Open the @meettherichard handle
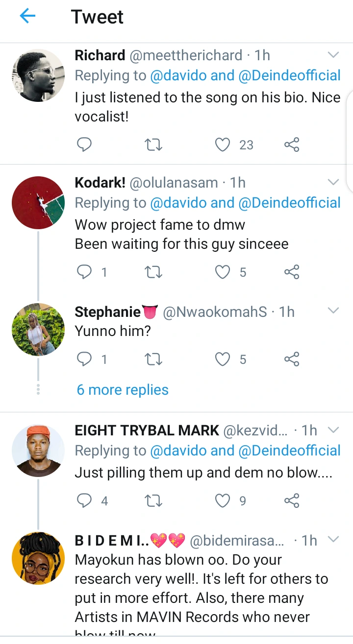353x644 pixels. coord(185,55)
